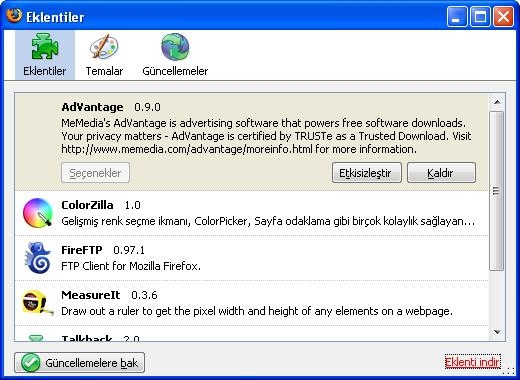Click the scrollbar up arrow
Viewport: 520px width, 380px height.
497,102
